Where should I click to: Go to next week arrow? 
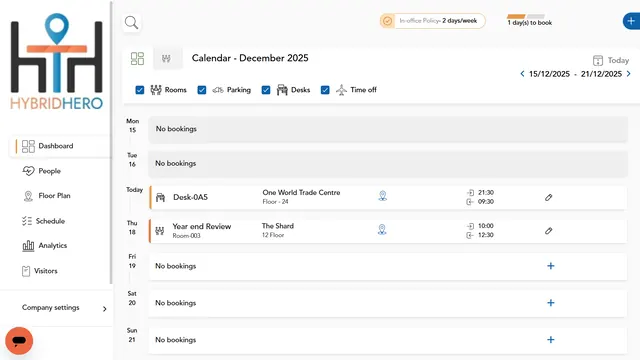click(629, 74)
